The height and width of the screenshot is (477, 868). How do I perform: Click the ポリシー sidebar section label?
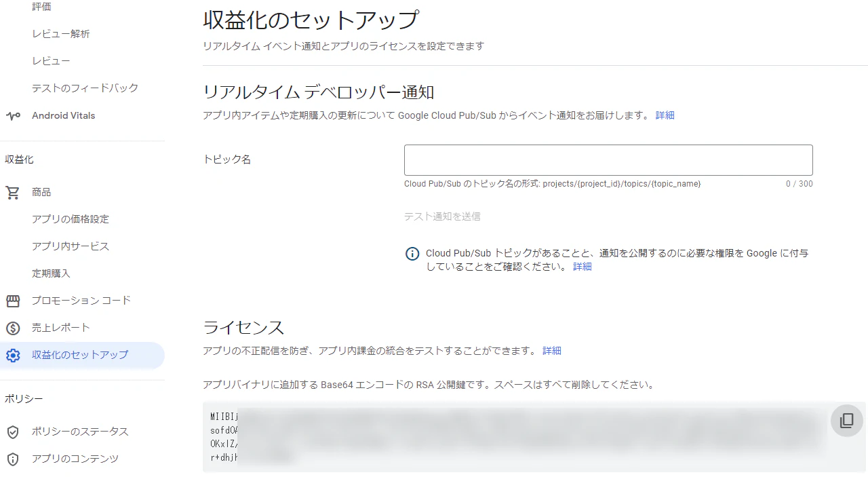pos(24,398)
